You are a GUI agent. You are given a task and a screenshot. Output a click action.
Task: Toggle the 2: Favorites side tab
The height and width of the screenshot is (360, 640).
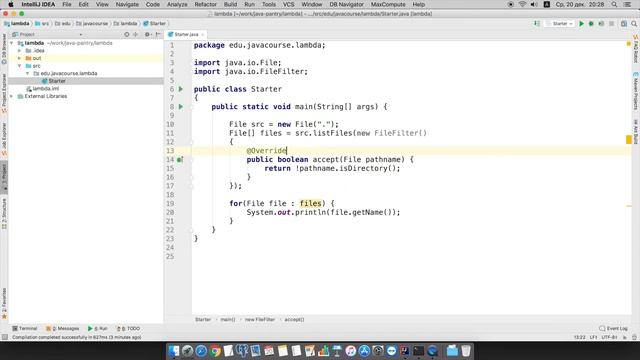(4, 303)
